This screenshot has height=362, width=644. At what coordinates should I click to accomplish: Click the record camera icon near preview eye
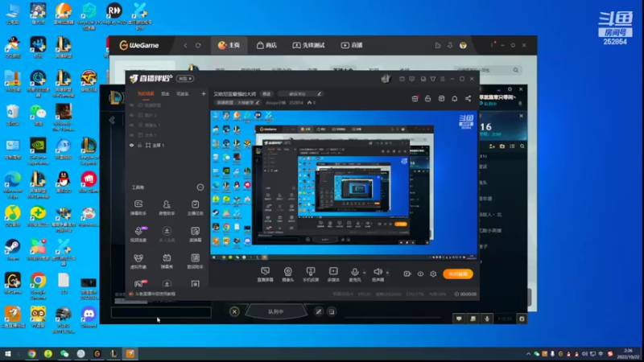[407, 274]
